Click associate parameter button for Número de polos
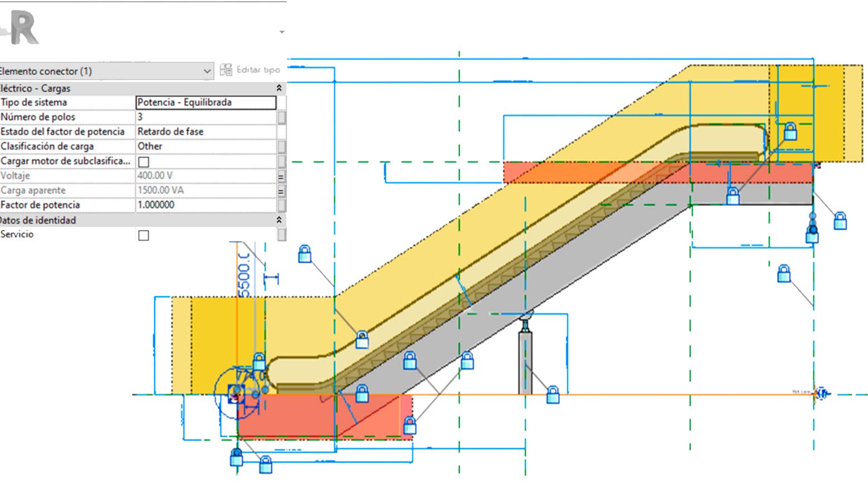868x486 pixels. coord(281,117)
